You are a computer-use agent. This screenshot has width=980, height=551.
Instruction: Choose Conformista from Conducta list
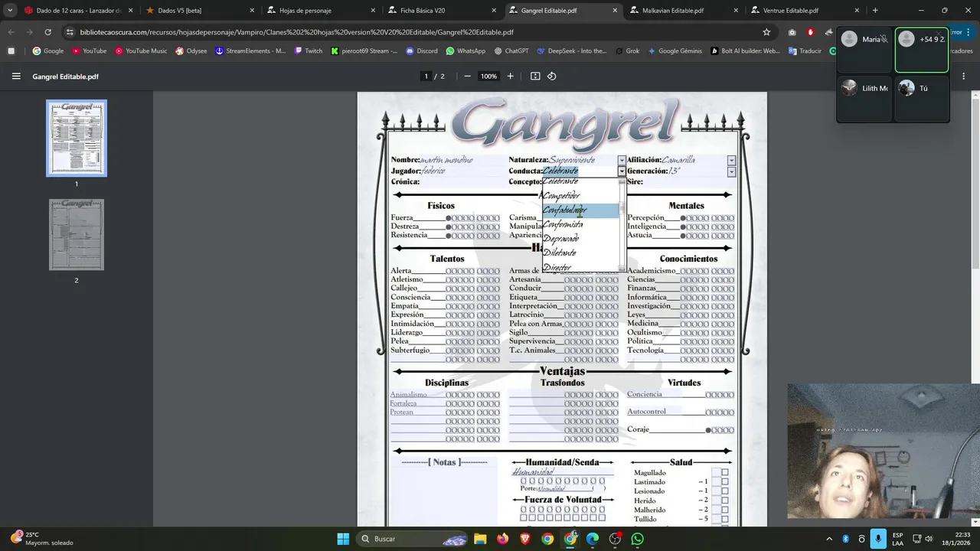(580, 224)
